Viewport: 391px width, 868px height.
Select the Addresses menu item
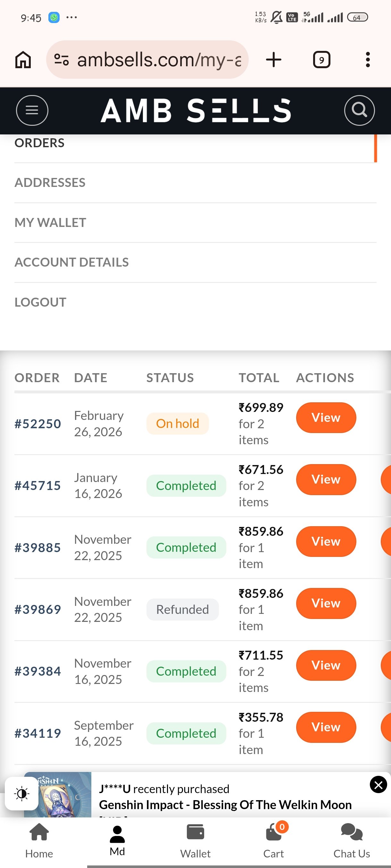coord(50,183)
